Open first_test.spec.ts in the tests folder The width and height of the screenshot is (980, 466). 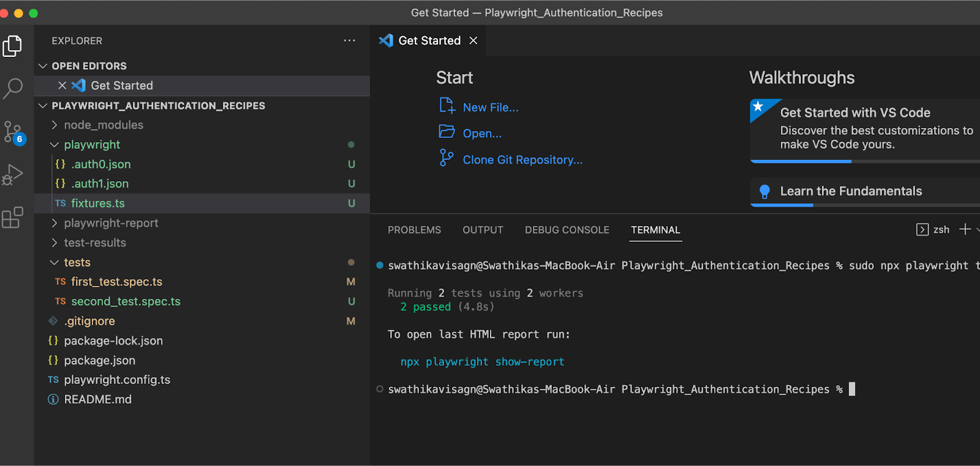(116, 282)
